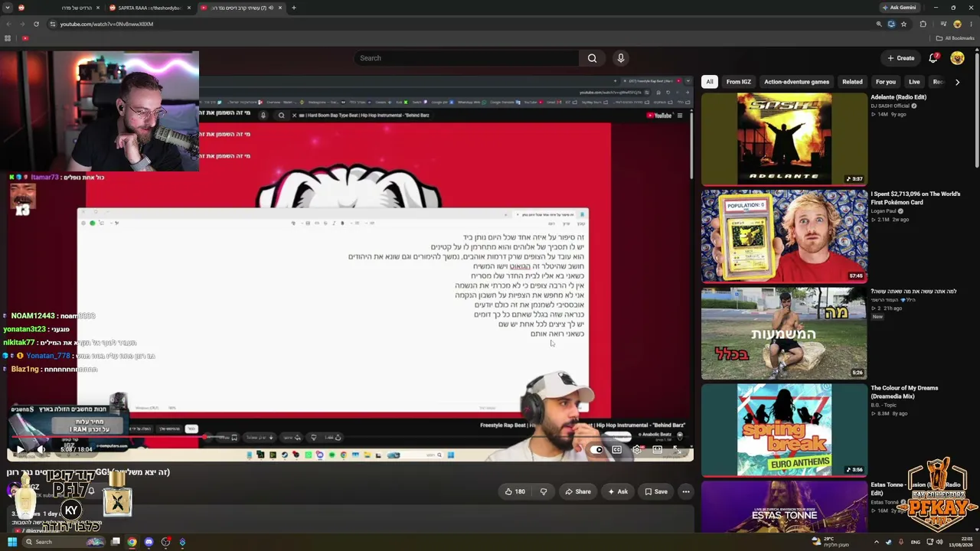Go back in browser history
The image size is (980, 551).
pos(8,24)
